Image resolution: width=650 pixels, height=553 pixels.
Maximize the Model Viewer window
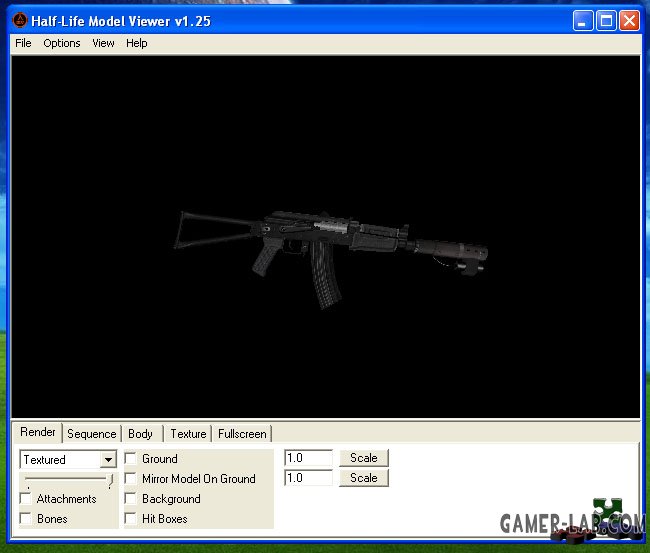(606, 20)
